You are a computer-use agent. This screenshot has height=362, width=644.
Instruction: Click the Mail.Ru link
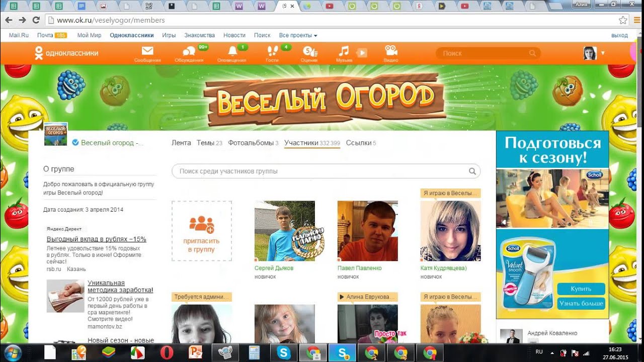click(x=19, y=35)
